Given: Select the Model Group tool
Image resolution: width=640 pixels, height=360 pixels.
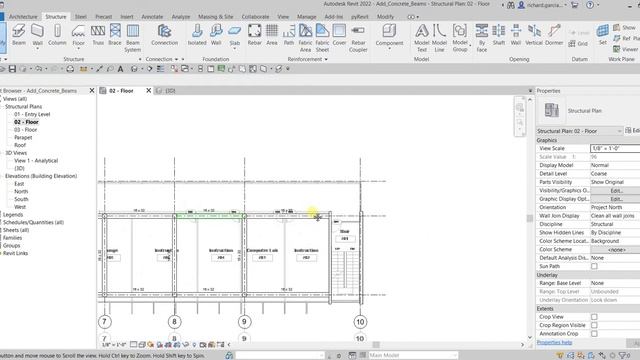Looking at the screenshot, I should (460, 38).
